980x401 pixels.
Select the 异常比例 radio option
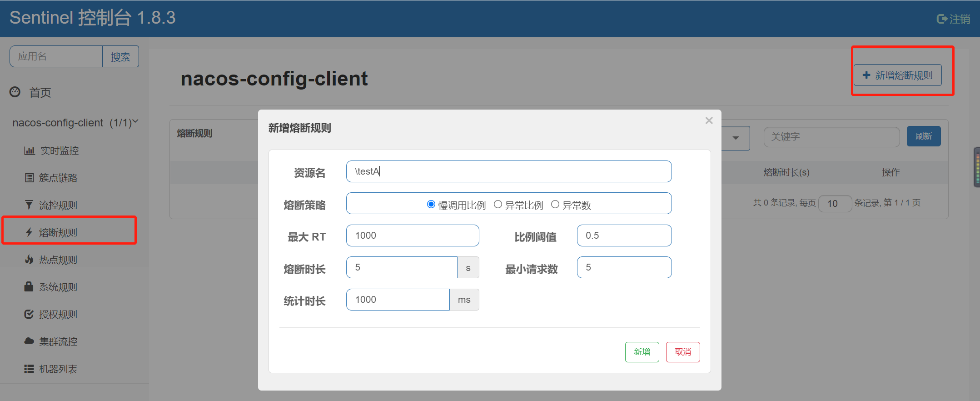(x=498, y=205)
